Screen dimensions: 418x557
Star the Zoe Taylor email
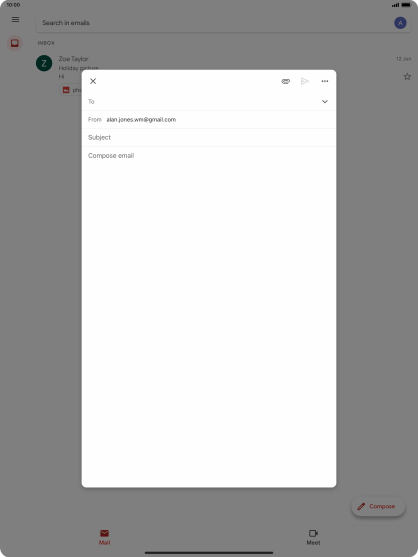407,76
